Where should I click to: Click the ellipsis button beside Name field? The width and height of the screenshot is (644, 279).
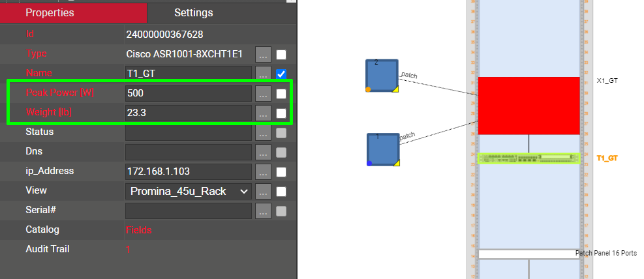coord(262,74)
